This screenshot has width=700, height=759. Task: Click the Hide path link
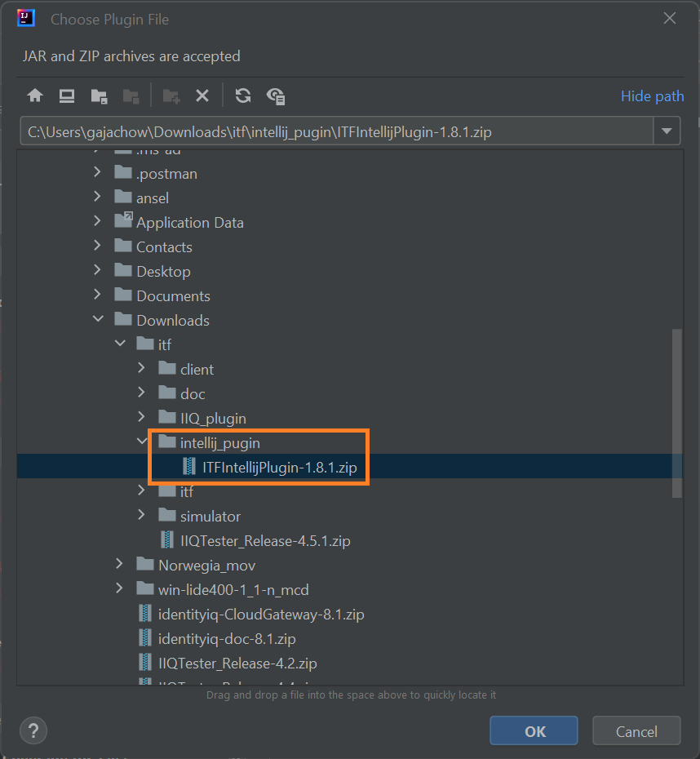[652, 95]
